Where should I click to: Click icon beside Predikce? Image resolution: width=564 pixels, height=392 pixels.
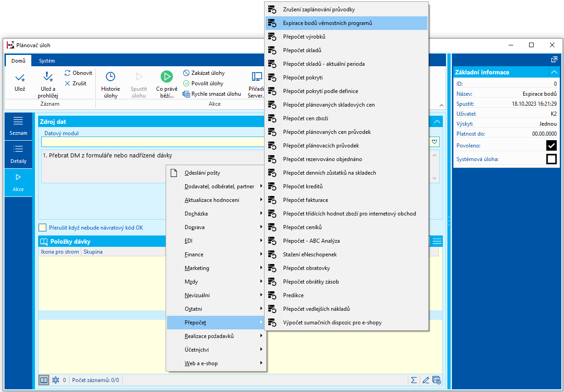[272, 295]
